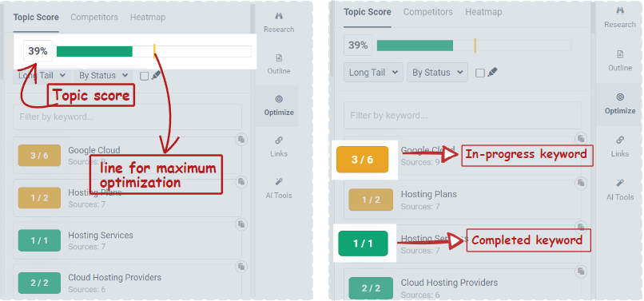Select Optimize in the right panel sidebar
644x301 pixels.
pyautogui.click(x=620, y=104)
